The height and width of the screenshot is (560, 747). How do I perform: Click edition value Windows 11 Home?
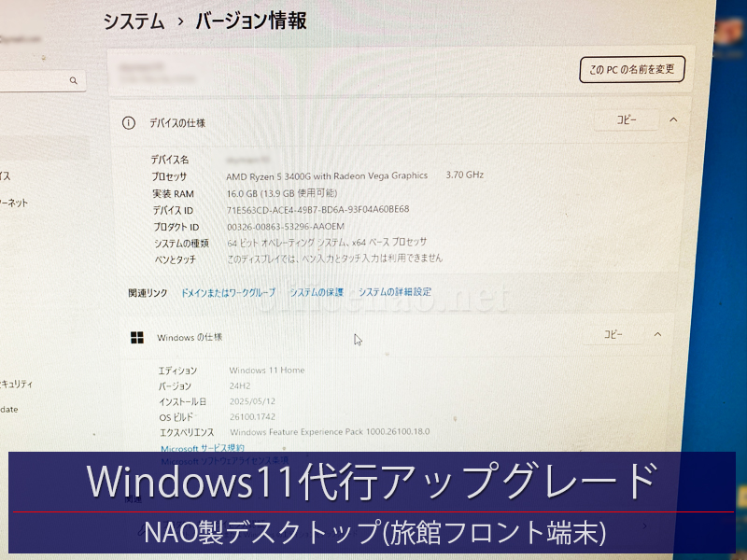point(267,370)
